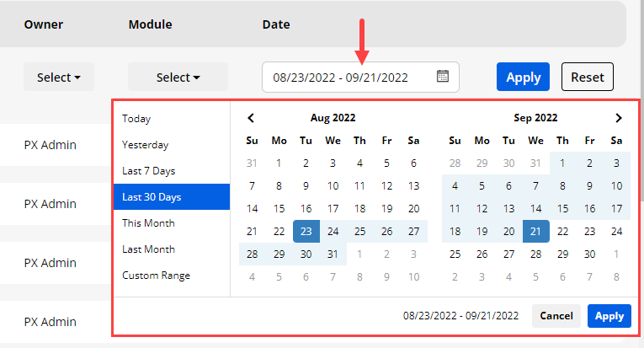644x348 pixels.
Task: Advance to next month with right arrow
Action: point(619,119)
